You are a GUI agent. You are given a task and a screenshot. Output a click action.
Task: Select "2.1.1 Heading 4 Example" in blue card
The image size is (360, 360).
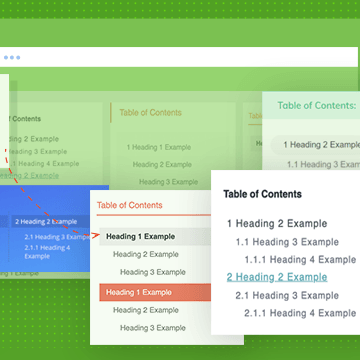(x=47, y=252)
